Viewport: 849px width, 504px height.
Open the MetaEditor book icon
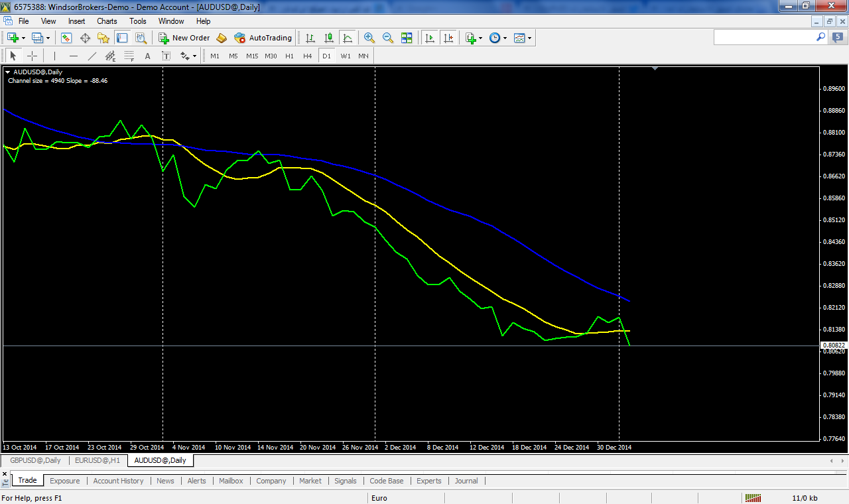coord(222,38)
